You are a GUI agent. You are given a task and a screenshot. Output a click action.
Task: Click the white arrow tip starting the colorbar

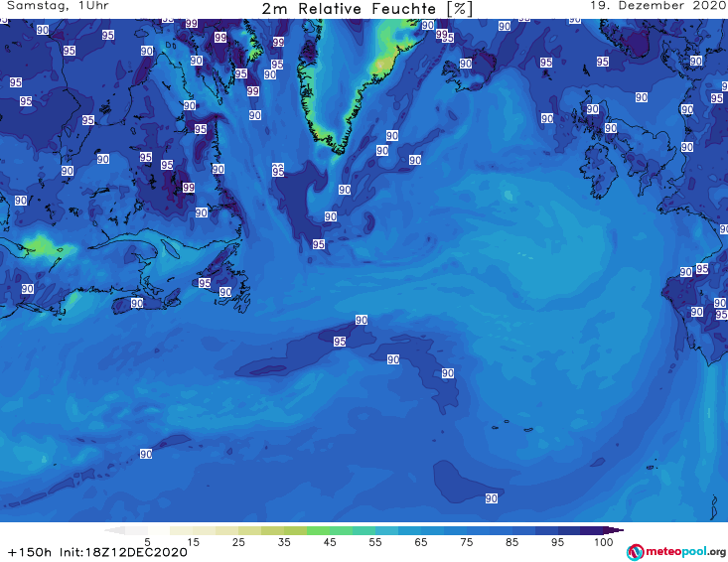click(114, 530)
